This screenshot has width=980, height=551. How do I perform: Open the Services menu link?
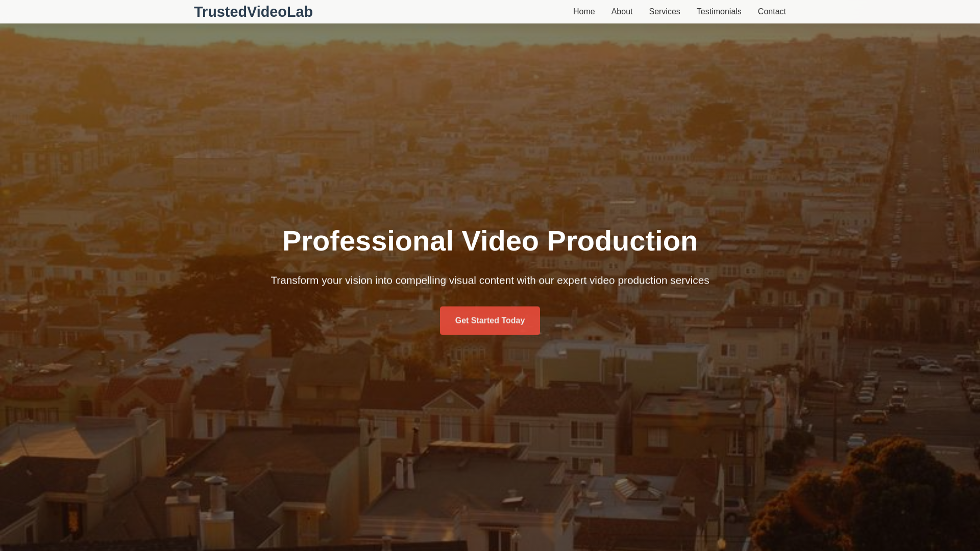click(664, 12)
